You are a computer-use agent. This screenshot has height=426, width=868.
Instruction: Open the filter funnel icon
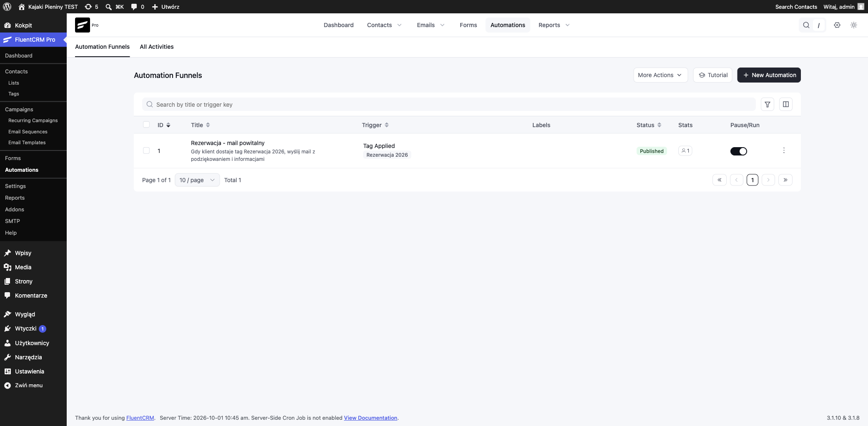[768, 105]
